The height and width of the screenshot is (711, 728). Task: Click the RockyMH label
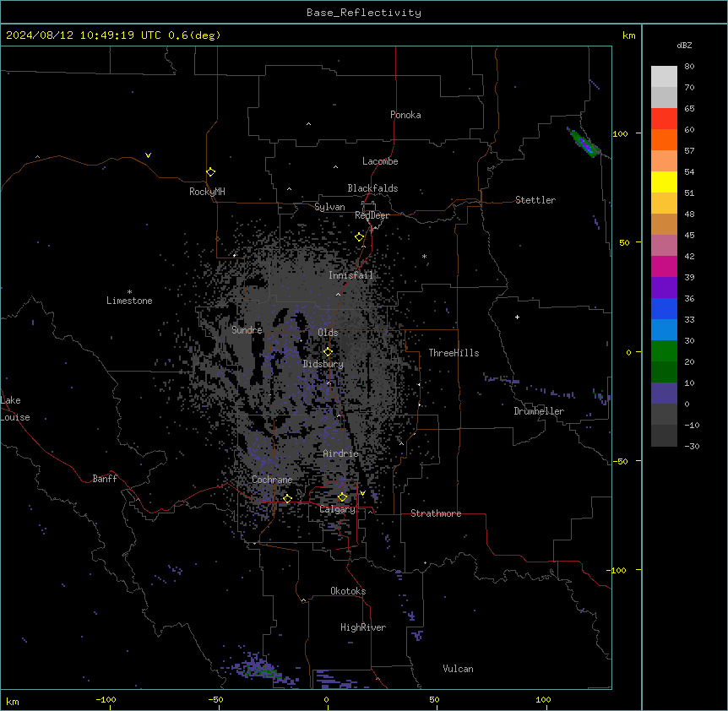[x=207, y=192]
